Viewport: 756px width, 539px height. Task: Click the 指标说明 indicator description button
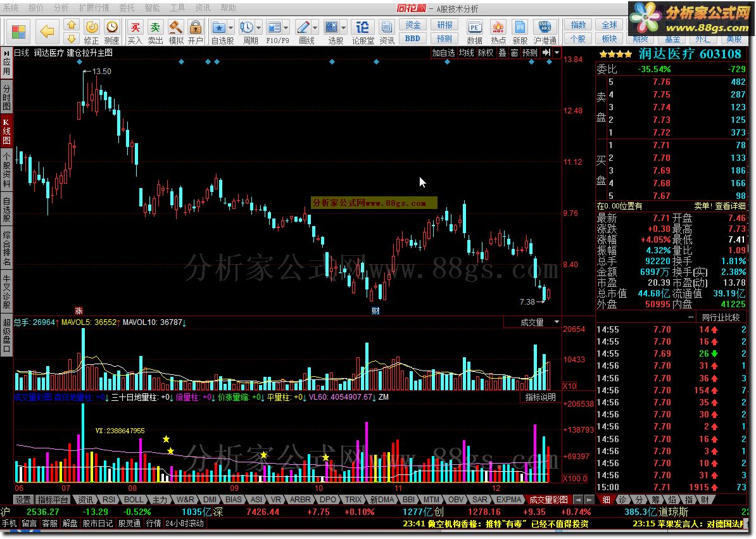click(541, 396)
